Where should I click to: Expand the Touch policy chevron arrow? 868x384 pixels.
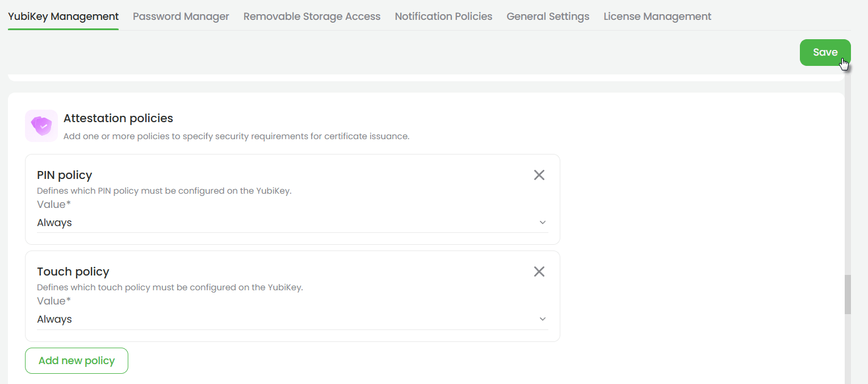542,319
